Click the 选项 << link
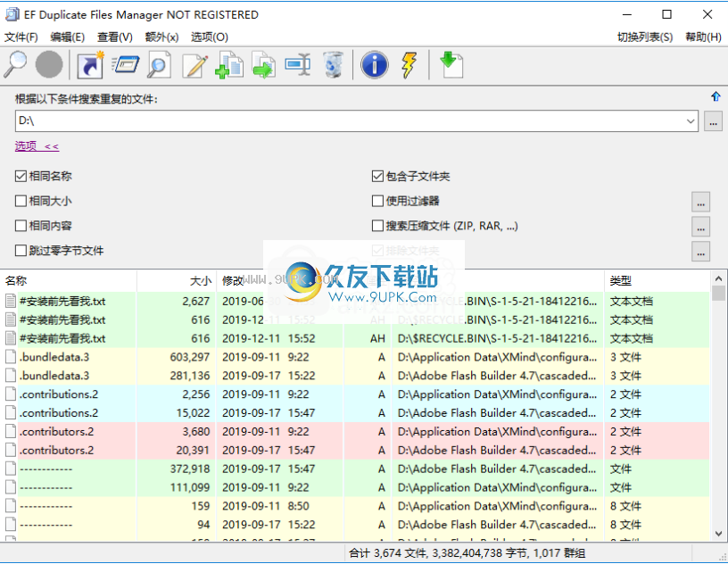This screenshot has height=564, width=728. click(x=37, y=145)
